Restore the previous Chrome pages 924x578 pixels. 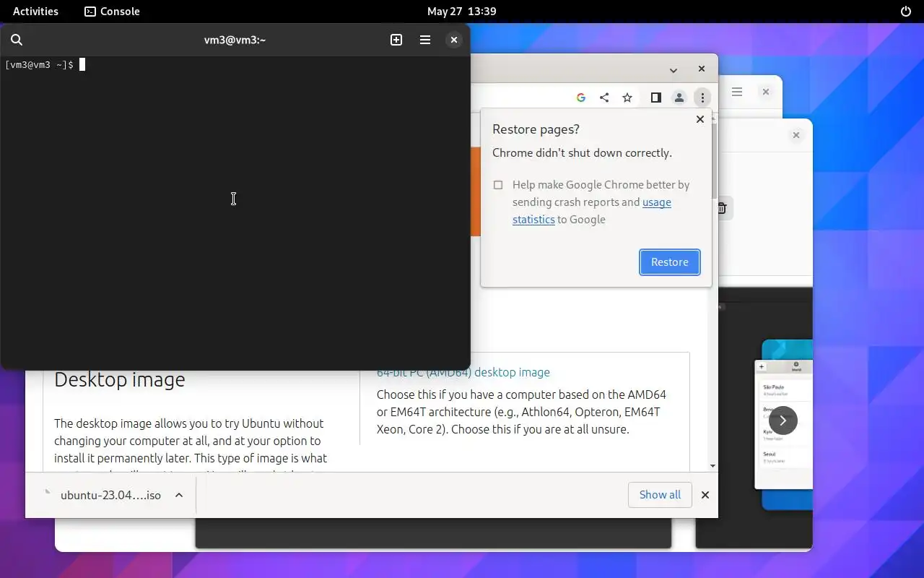tap(670, 262)
